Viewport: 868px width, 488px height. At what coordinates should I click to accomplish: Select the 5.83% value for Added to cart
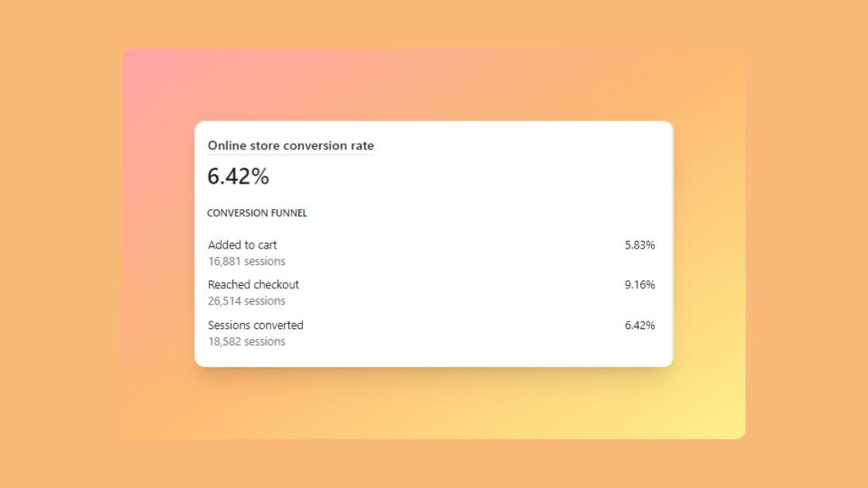[640, 245]
